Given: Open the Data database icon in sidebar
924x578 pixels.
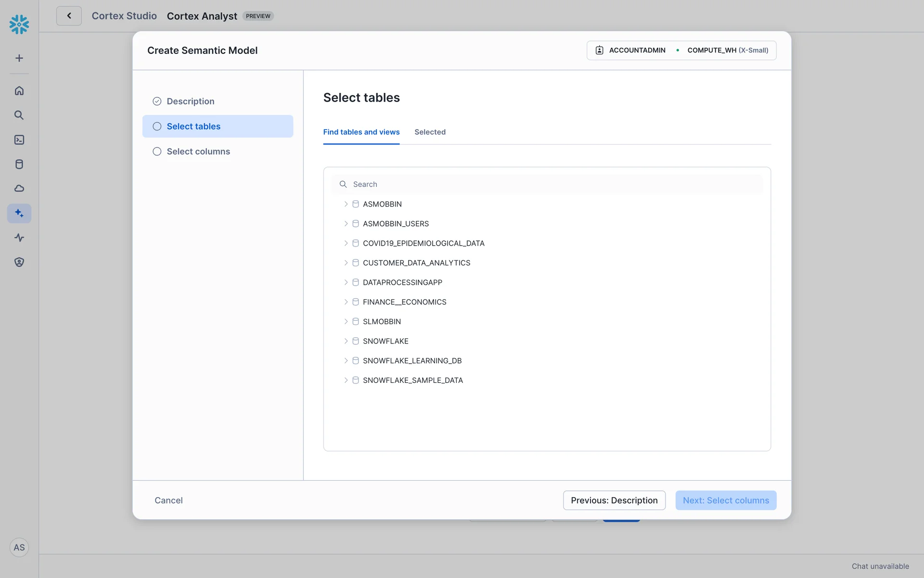Looking at the screenshot, I should [x=19, y=164].
